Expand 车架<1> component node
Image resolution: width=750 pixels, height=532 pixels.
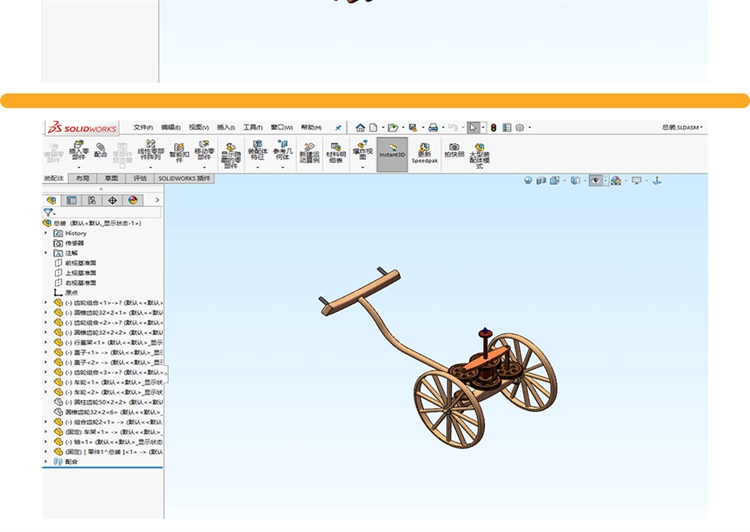point(46,432)
